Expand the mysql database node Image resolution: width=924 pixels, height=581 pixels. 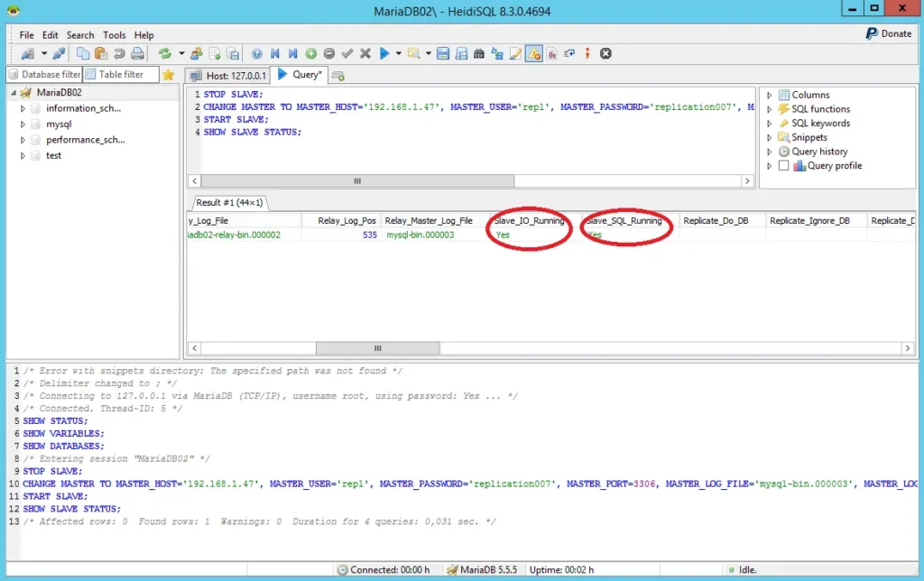[x=23, y=124]
